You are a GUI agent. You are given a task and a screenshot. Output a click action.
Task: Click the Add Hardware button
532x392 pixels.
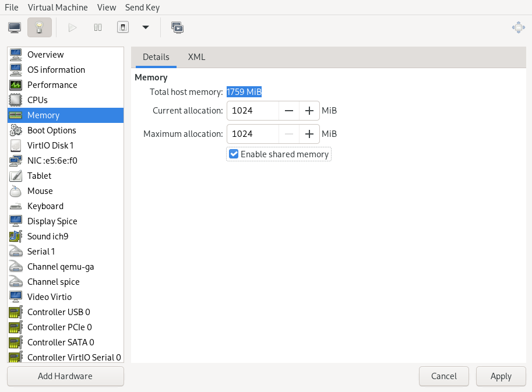65,376
